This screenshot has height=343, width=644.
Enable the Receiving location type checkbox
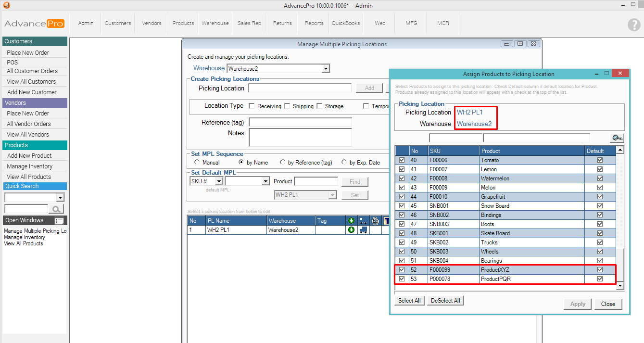tap(252, 106)
